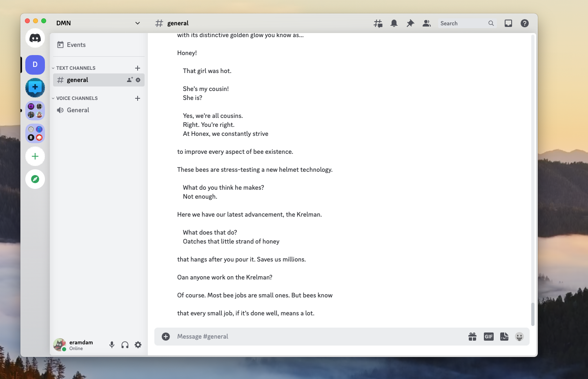Click message mentioning the Krelman advancement
This screenshot has height=379, width=588.
[x=249, y=215]
